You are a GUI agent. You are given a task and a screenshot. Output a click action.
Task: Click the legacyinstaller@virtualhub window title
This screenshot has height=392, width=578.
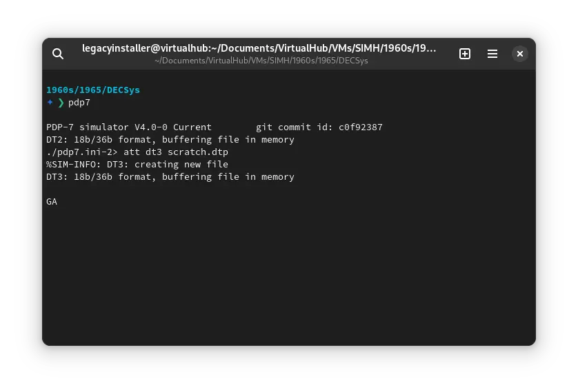click(259, 48)
